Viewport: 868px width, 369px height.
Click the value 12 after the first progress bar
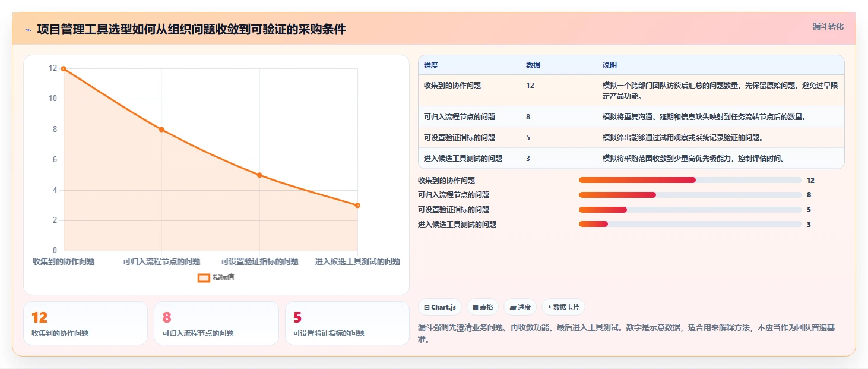810,181
